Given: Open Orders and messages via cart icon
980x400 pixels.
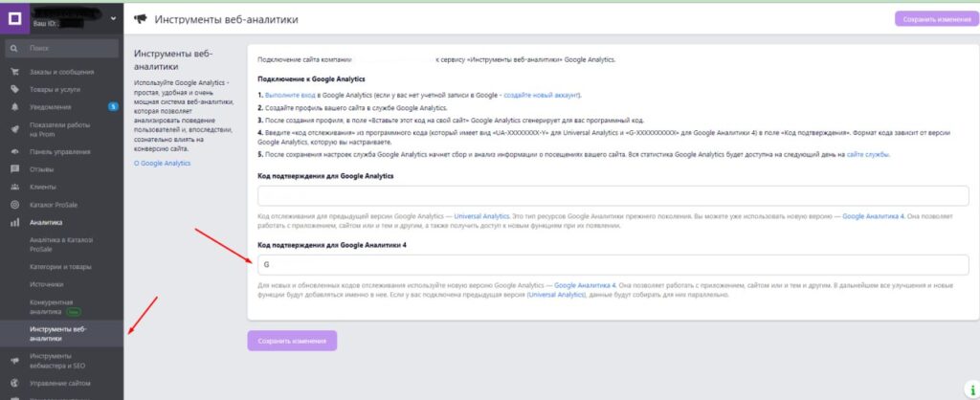Looking at the screenshot, I should (14, 72).
